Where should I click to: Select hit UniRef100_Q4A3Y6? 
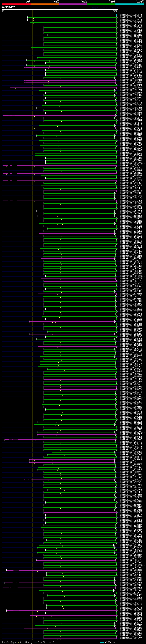[x=131, y=70]
